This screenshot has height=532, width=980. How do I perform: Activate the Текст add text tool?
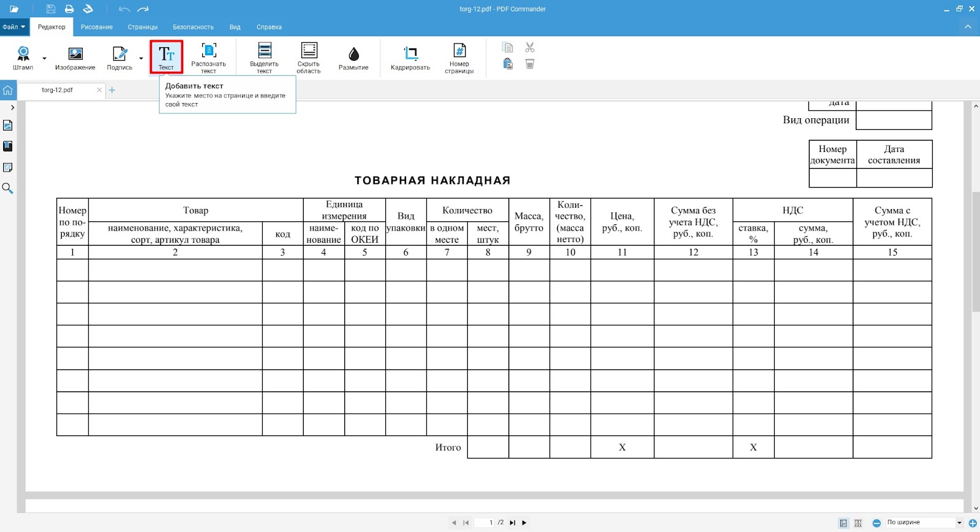tap(167, 58)
